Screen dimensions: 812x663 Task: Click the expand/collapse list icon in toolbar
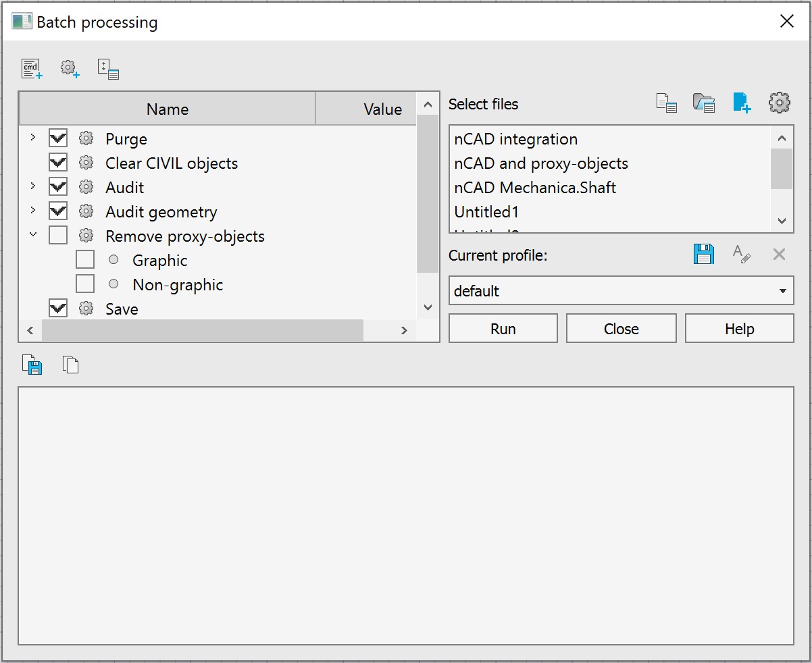click(108, 69)
